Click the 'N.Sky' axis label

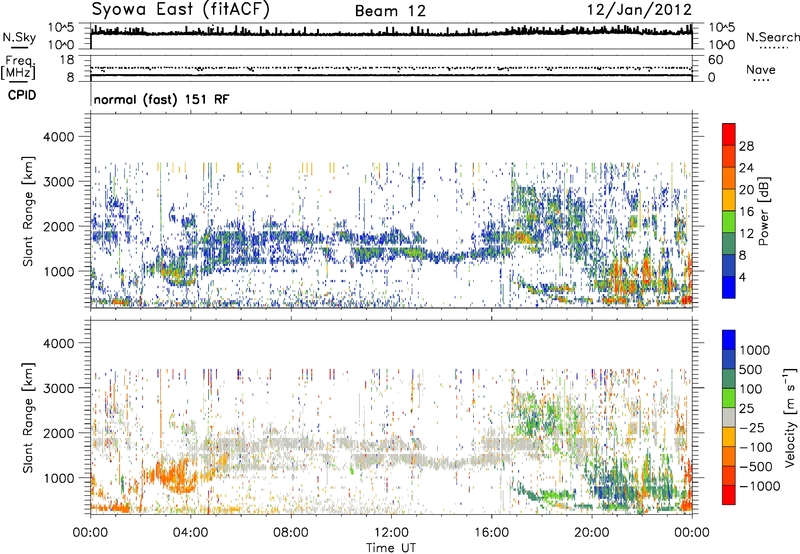coord(19,37)
